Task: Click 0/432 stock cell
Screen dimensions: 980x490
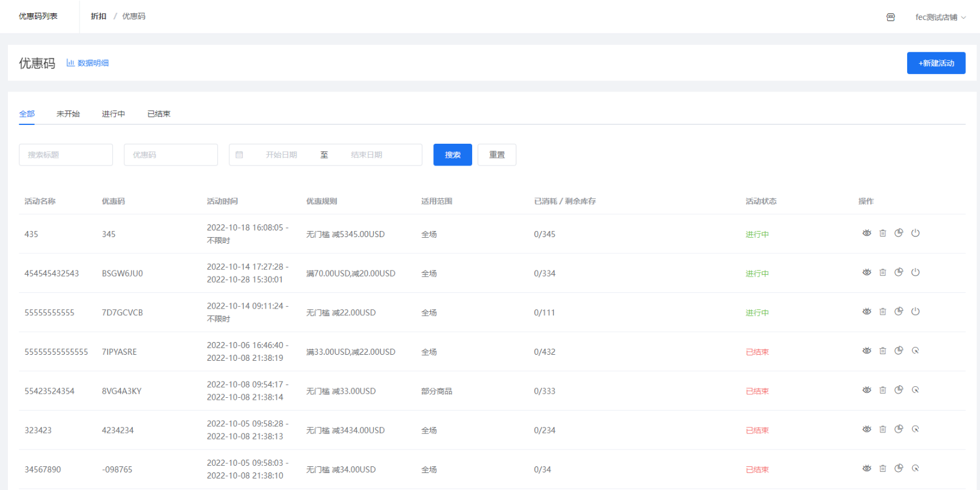Action: click(x=545, y=352)
